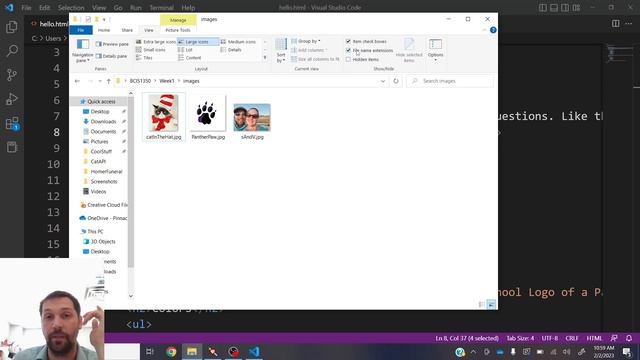The width and height of the screenshot is (640, 360).
Task: Choose Medium icons layout
Action: coord(238,42)
